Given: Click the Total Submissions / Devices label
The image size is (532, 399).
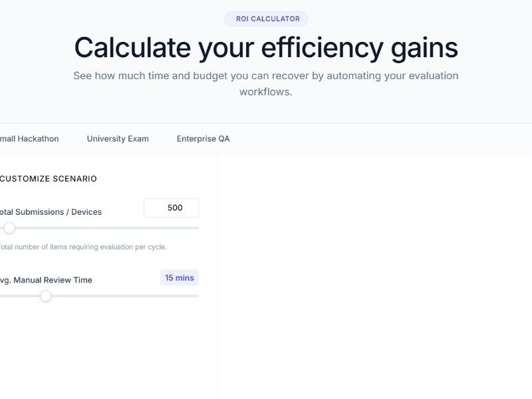Looking at the screenshot, I should tap(51, 212).
